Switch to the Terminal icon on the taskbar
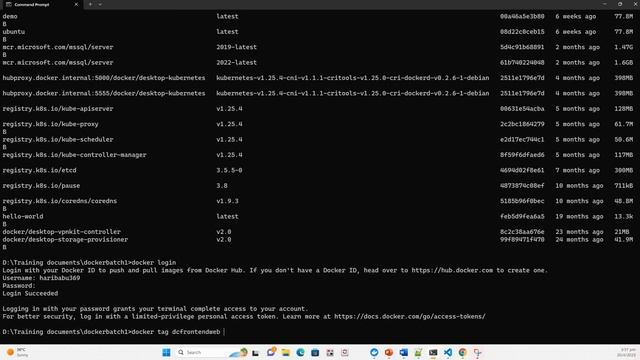 coord(433,352)
